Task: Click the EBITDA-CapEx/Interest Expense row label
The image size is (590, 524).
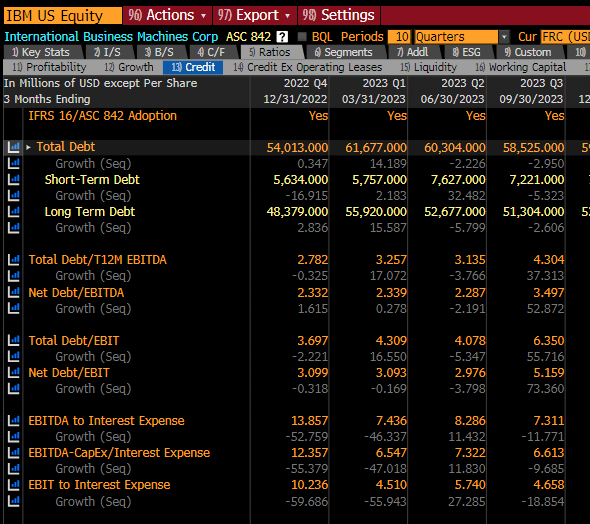Action: pyautogui.click(x=119, y=453)
